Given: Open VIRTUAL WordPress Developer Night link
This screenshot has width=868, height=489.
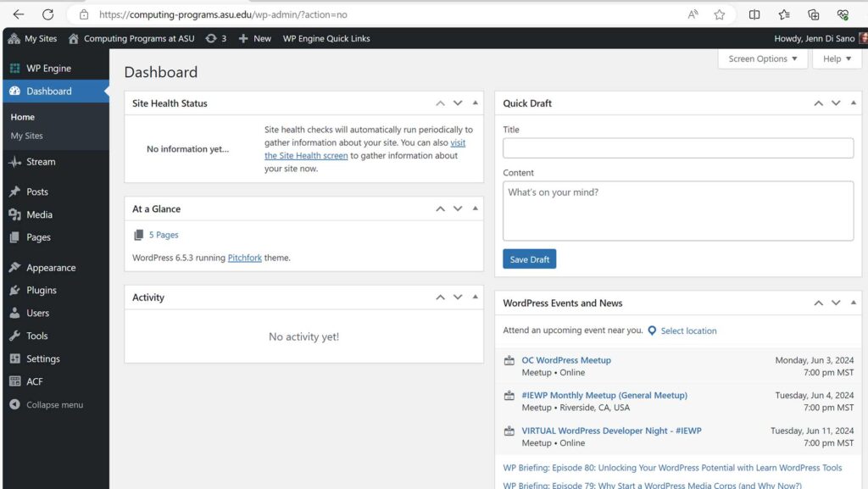Looking at the screenshot, I should tap(611, 431).
